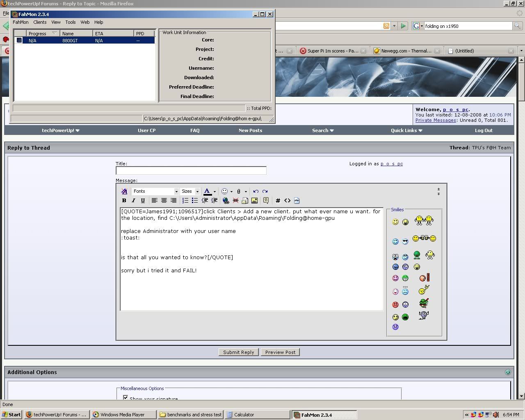This screenshot has height=420, width=525.
Task: Remove link with the unlink icon
Action: pos(235,201)
